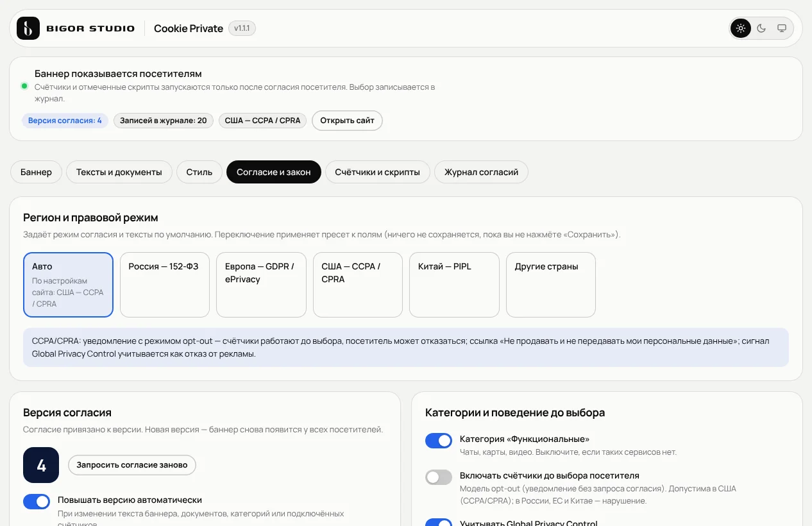Select the «Согласие и закон» tab

(x=274, y=172)
